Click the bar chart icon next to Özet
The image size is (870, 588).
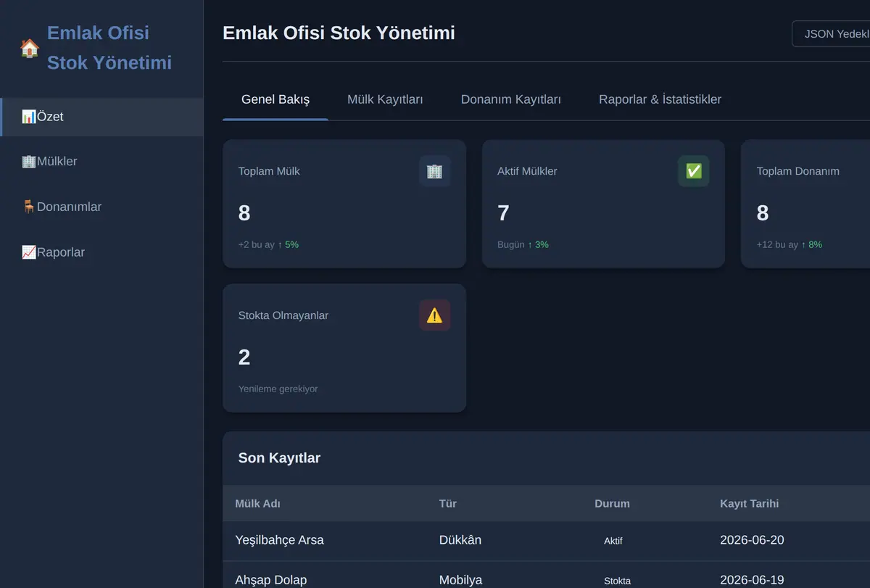click(29, 117)
